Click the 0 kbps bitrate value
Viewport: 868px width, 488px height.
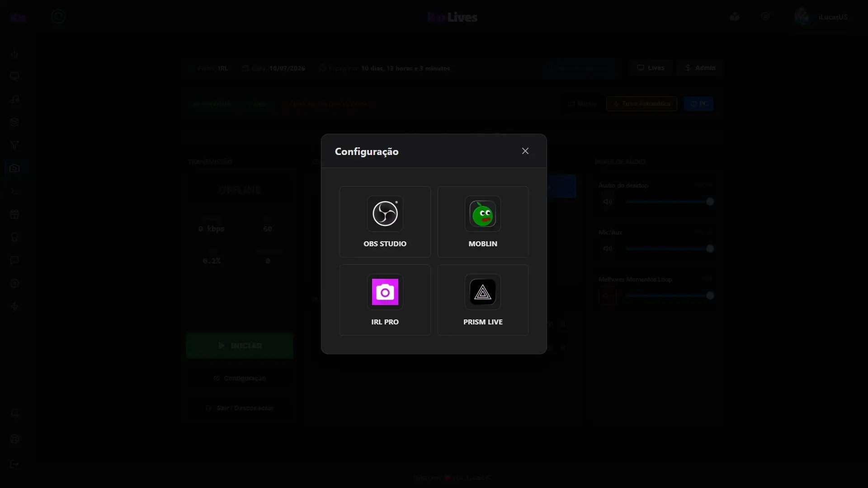coord(211,229)
